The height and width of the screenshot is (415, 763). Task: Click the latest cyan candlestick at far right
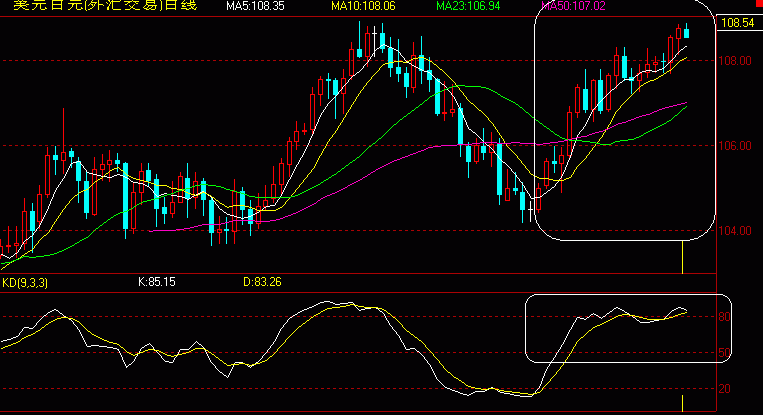687,33
